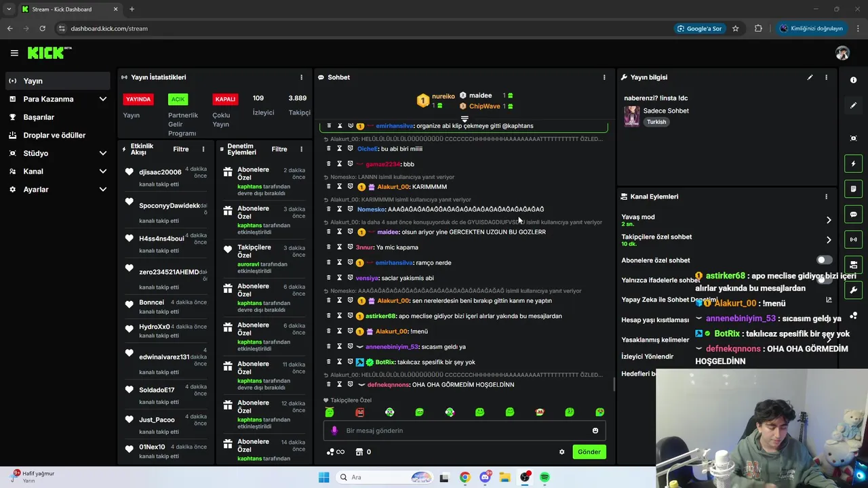Image resolution: width=868 pixels, height=488 pixels.
Task: Select the wrench icon in right sidebar
Action: [853, 290]
